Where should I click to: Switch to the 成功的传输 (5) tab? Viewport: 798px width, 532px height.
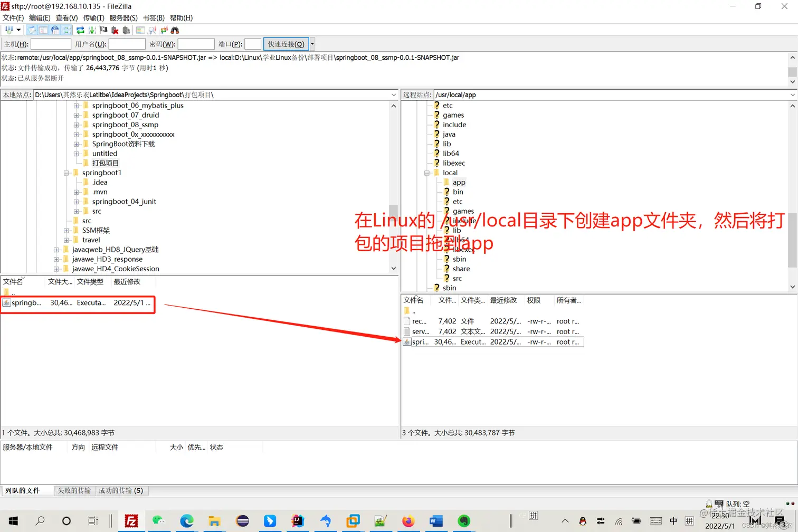click(121, 490)
